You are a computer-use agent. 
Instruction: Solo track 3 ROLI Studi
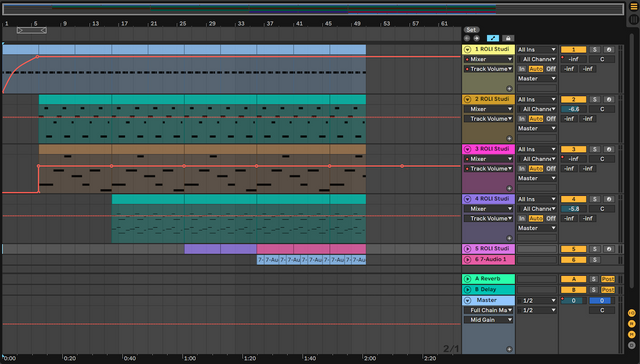click(x=595, y=149)
